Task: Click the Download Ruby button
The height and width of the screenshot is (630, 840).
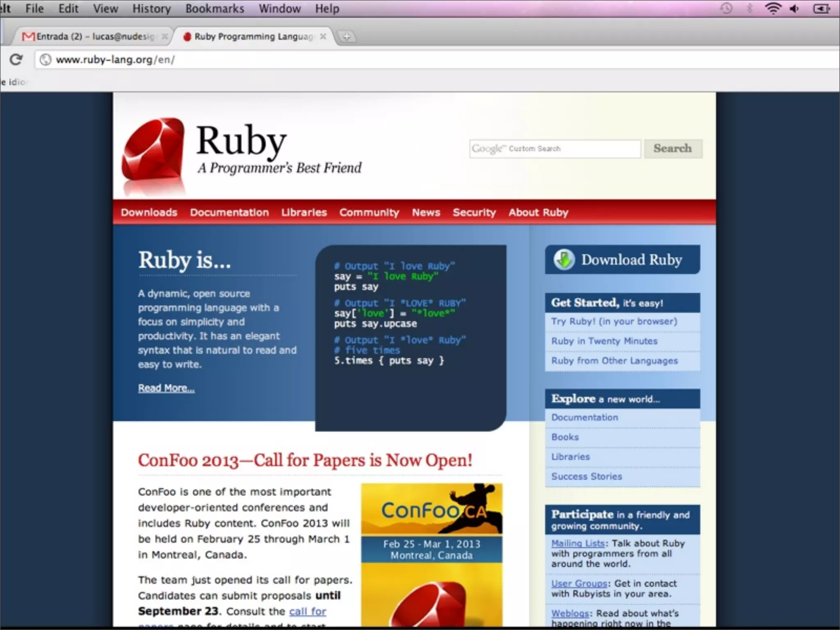Action: coord(622,260)
